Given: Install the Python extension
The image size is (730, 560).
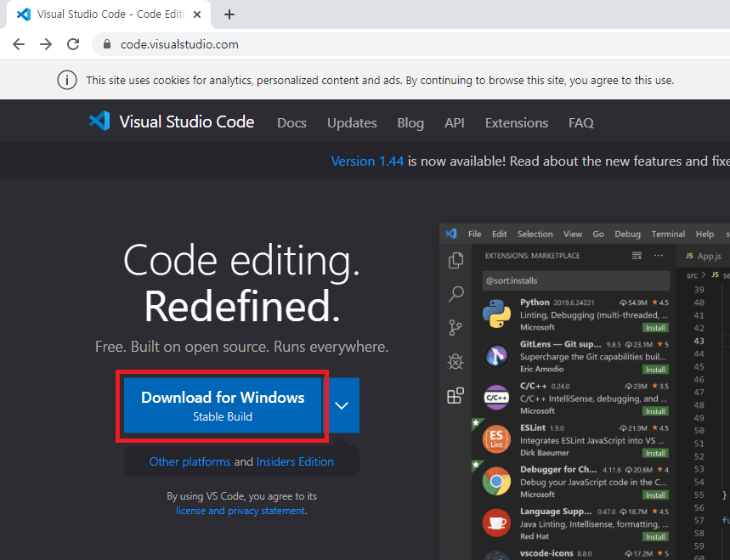Looking at the screenshot, I should [x=655, y=328].
